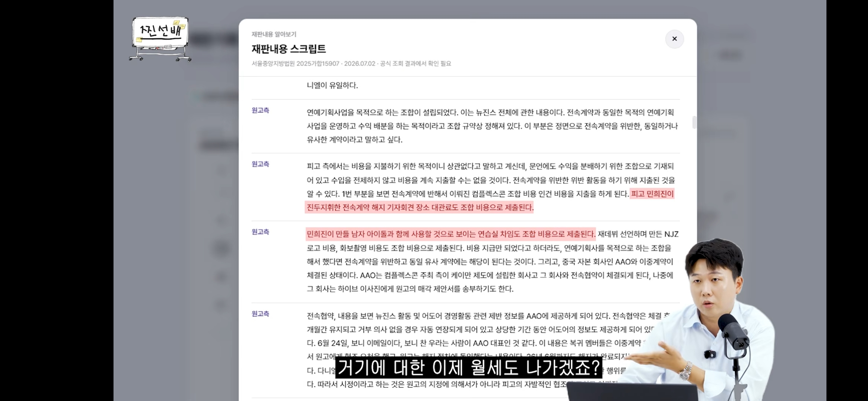Screen dimensions: 868x401
Task: Click 원고측 label beside 피고 측에서는 paragraph
Action: tap(260, 164)
